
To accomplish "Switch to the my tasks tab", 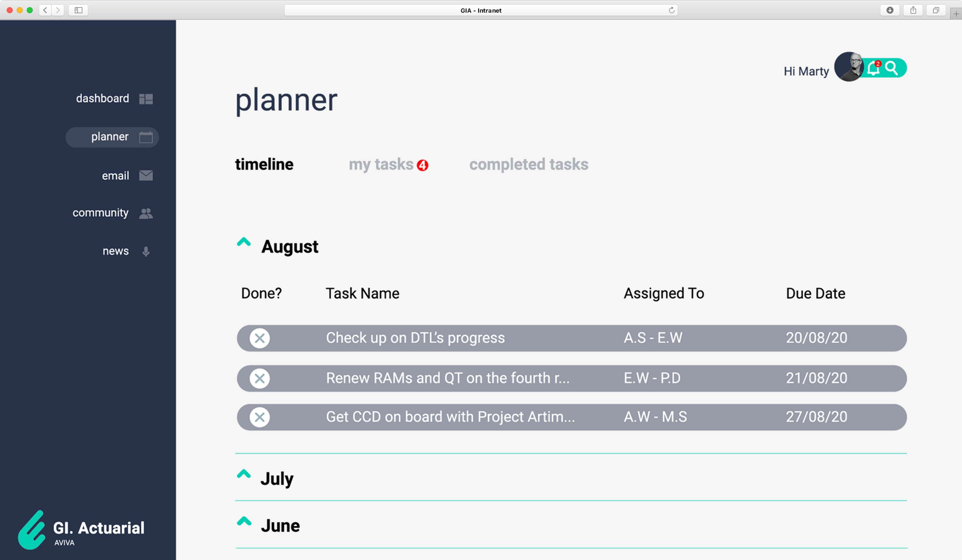I will [388, 165].
